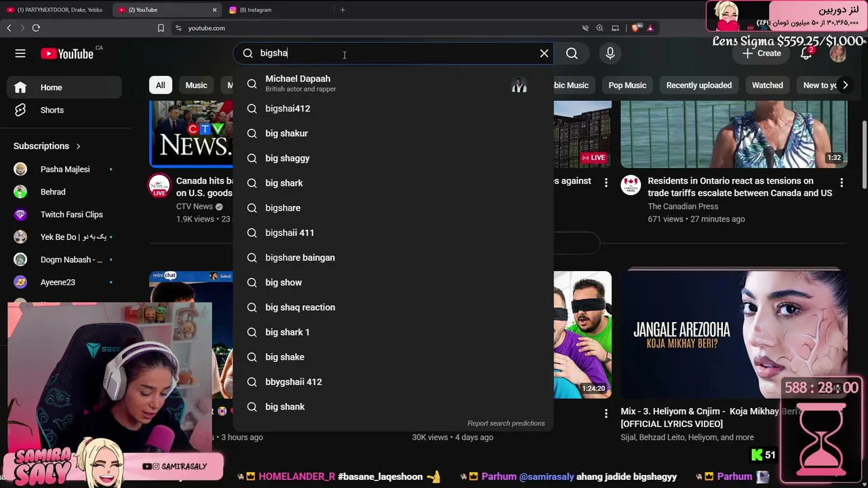Choose the big shank suggestion

click(x=393, y=407)
